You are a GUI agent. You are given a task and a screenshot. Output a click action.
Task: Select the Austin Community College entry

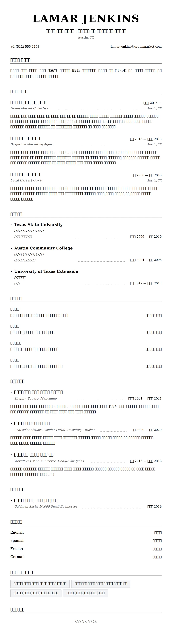[x=43, y=248]
